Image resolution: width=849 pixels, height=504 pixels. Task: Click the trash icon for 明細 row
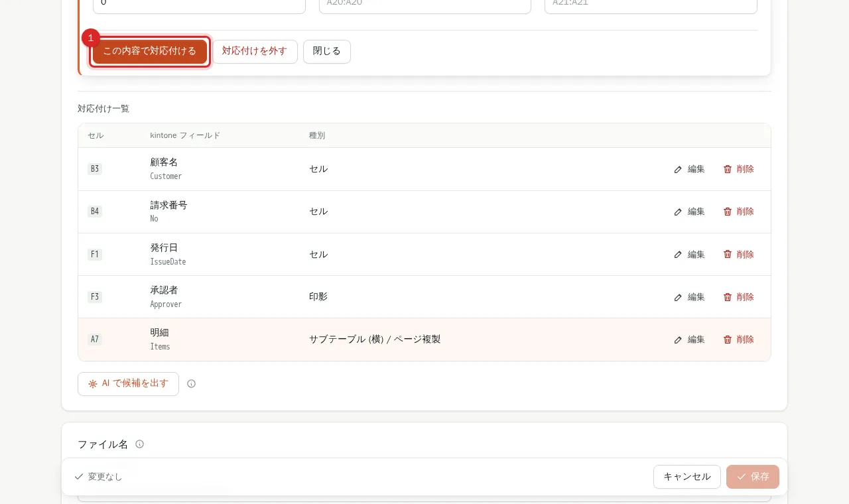(x=728, y=340)
